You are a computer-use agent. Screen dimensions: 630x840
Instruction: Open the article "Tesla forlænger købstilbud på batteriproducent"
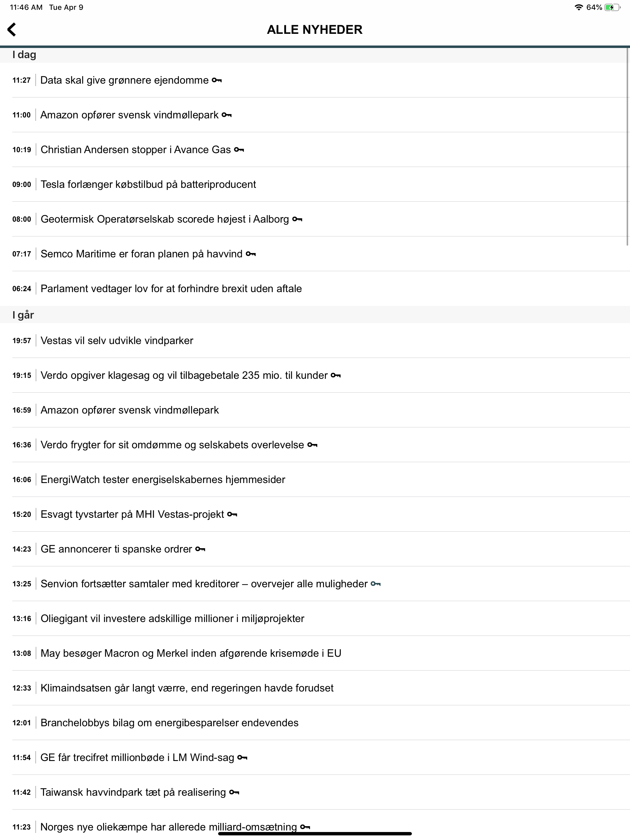(149, 184)
